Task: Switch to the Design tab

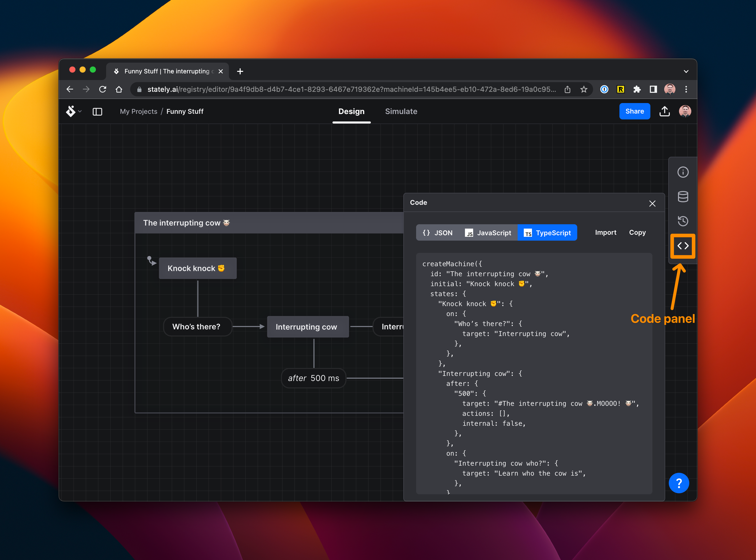Action: [x=351, y=111]
